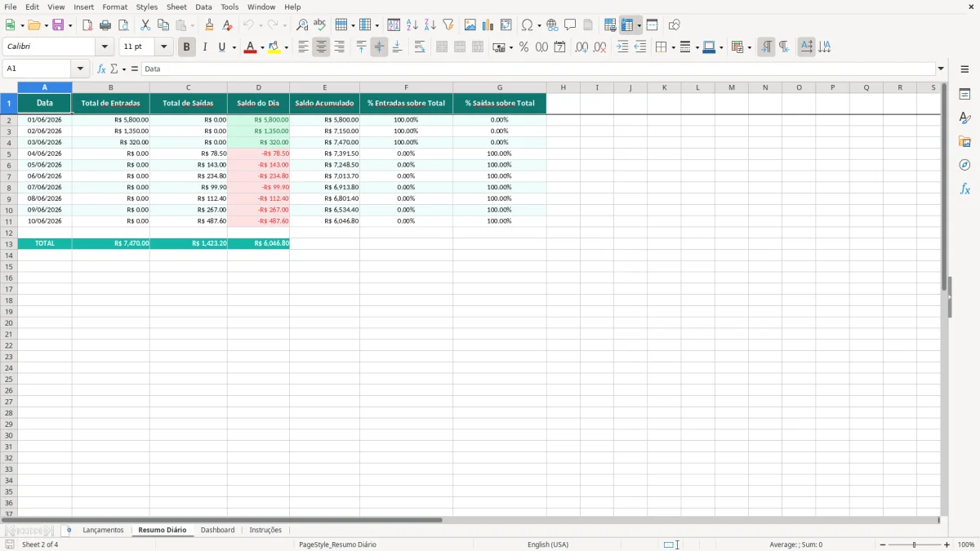Add a decimal place
Viewport: 980px width, 551px height.
pyautogui.click(x=581, y=47)
